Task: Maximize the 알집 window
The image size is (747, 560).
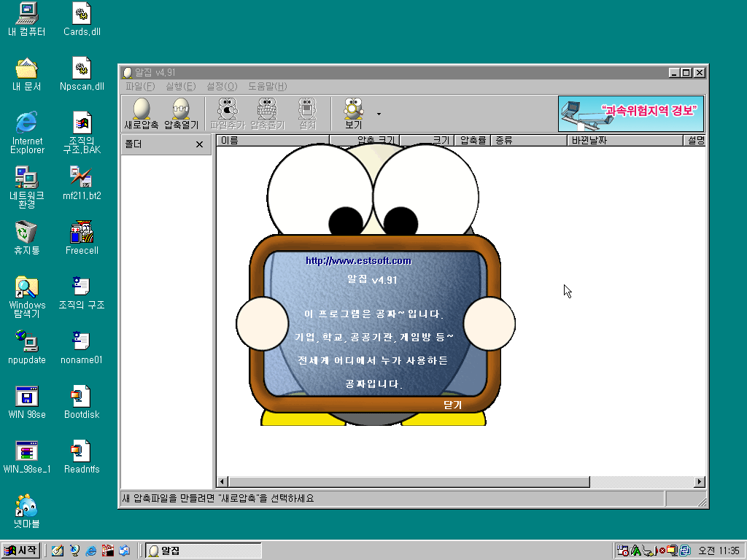Action: pos(686,72)
